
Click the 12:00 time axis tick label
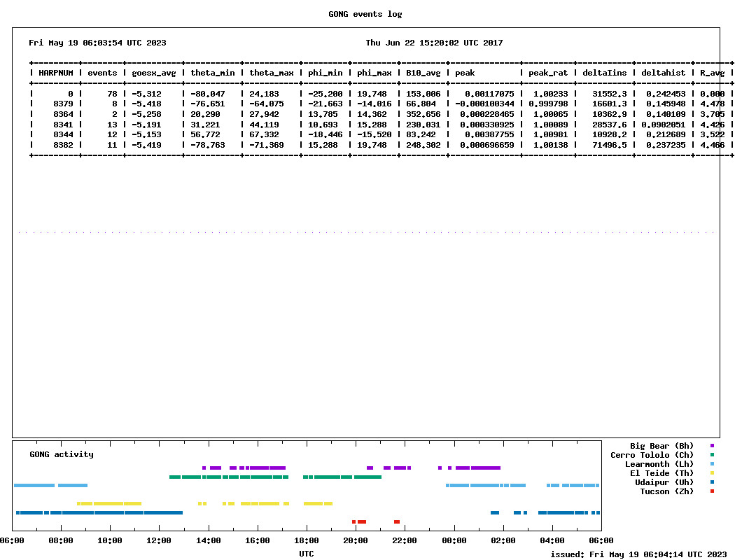159,541
